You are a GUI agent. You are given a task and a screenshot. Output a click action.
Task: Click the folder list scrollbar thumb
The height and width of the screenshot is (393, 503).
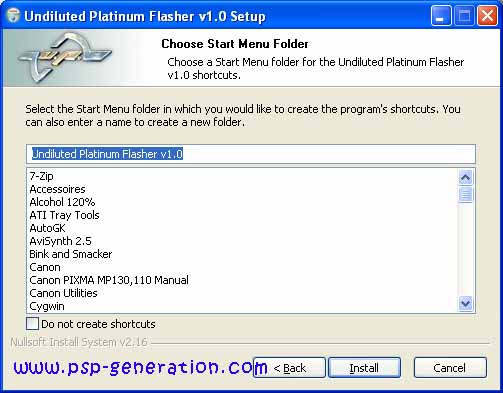point(465,194)
